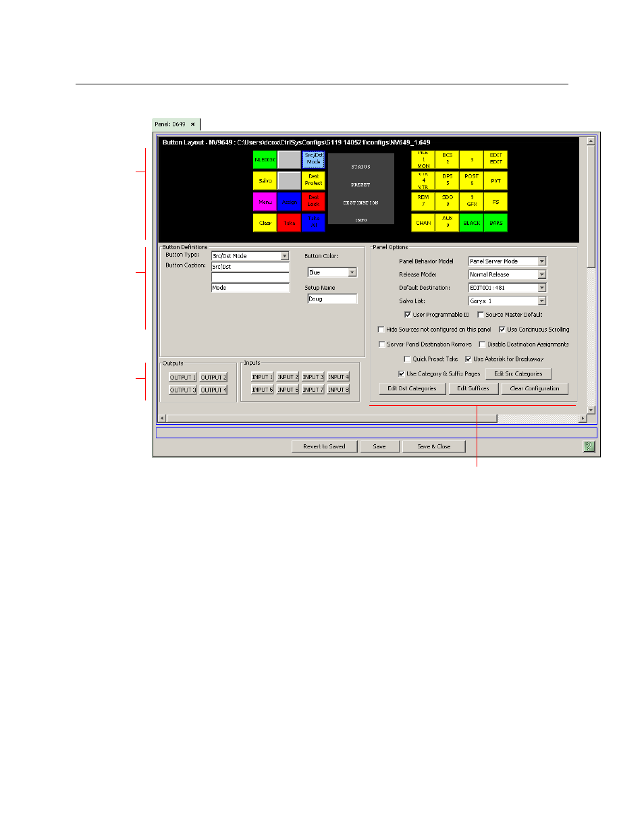The width and height of the screenshot is (644, 834).
Task: Click the INPUT 8 button
Action: point(338,390)
